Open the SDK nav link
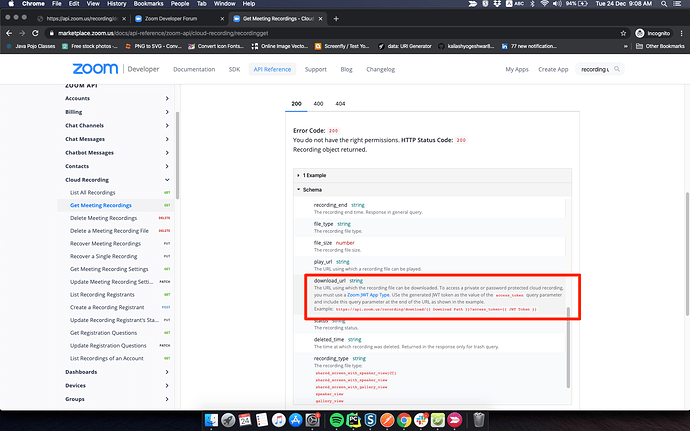The height and width of the screenshot is (431, 690). pos(234,69)
